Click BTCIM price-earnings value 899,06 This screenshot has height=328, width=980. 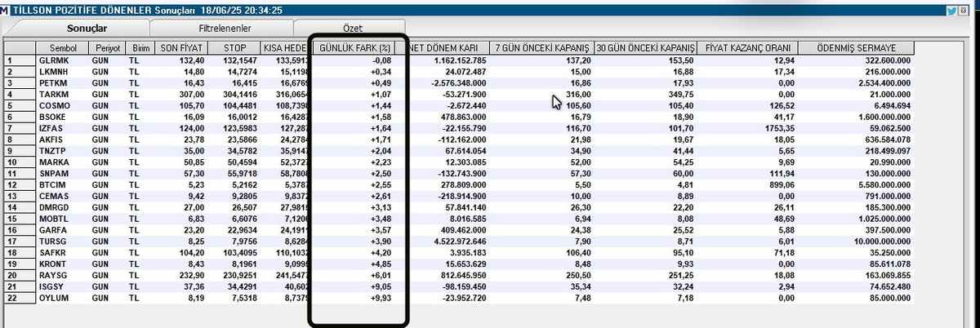(x=779, y=184)
